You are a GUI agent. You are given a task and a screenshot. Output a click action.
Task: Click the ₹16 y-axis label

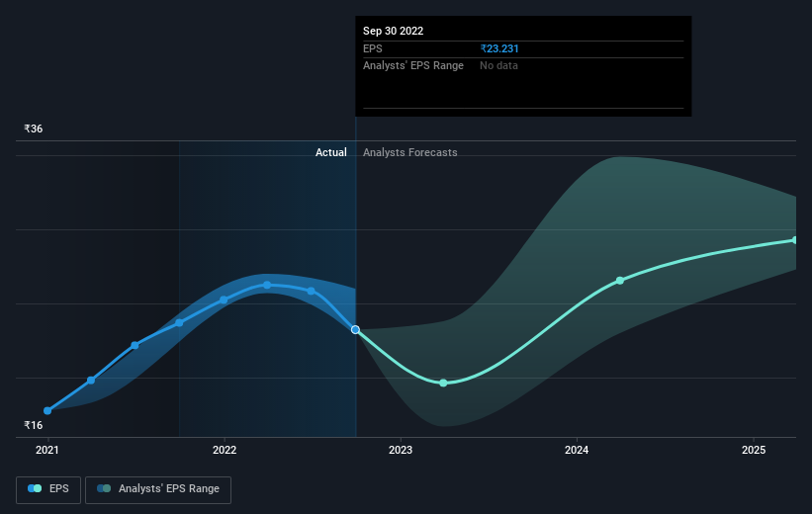pos(34,425)
